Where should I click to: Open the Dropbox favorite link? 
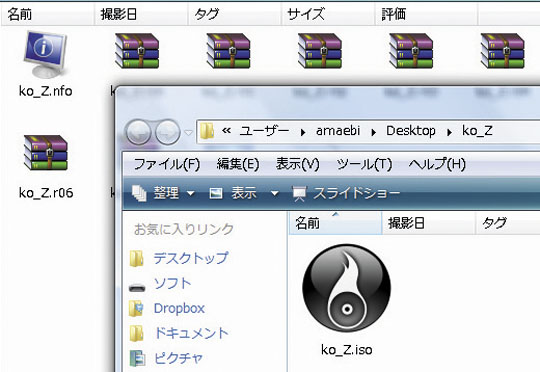click(x=179, y=308)
